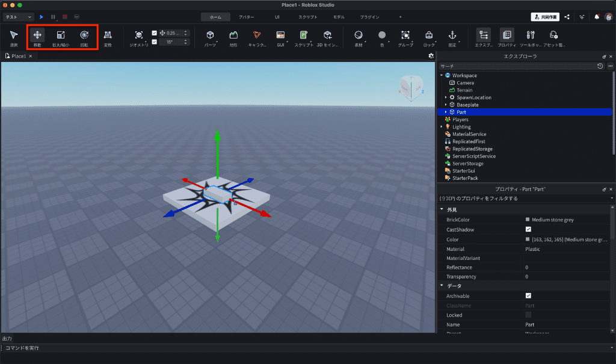The height and width of the screenshot is (364, 616).
Task: Select the Rotate (回転) tool
Action: 84,36
